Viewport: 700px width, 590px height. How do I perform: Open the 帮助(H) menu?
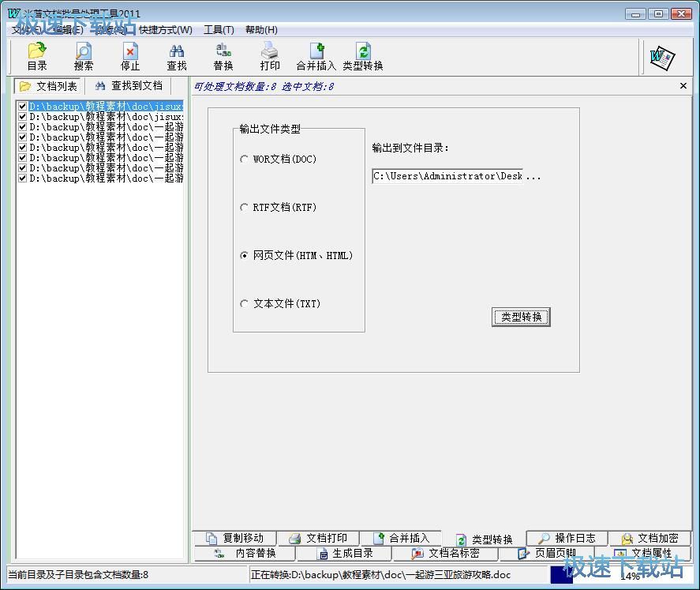(x=261, y=30)
